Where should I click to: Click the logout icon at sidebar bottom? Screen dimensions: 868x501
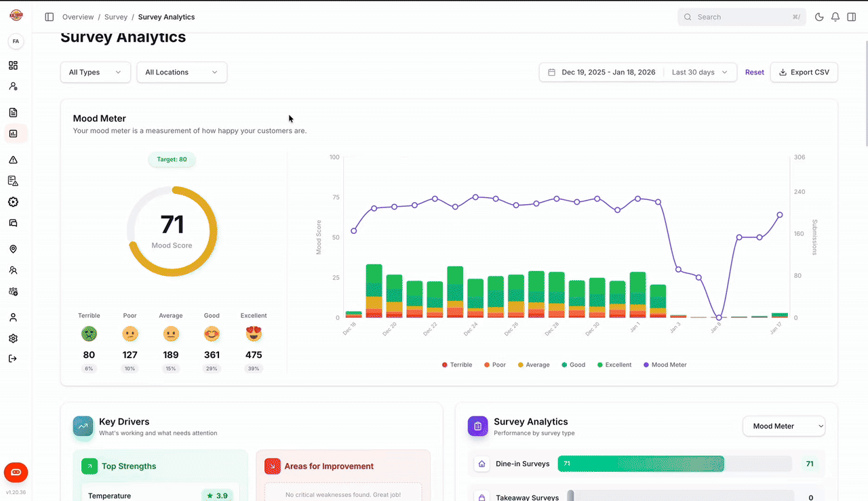click(14, 358)
